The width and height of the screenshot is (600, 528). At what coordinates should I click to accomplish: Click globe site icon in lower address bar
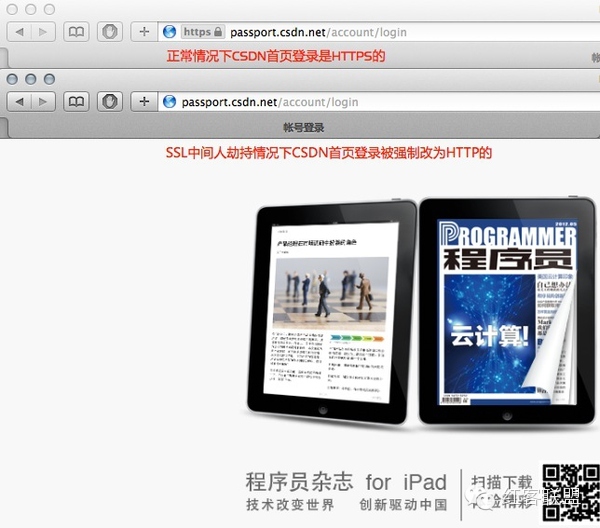point(170,102)
